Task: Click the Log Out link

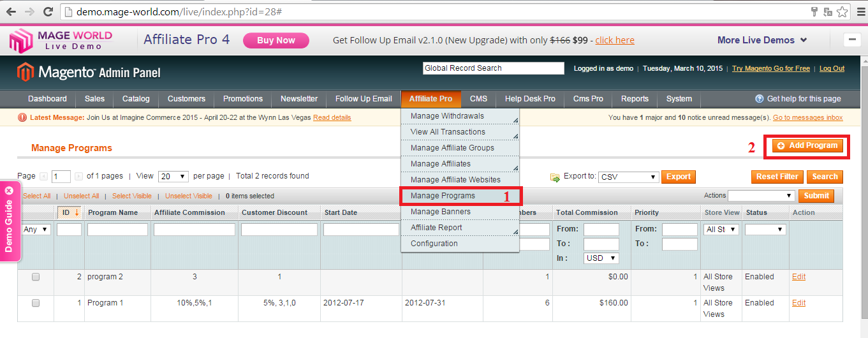Action: [832, 68]
